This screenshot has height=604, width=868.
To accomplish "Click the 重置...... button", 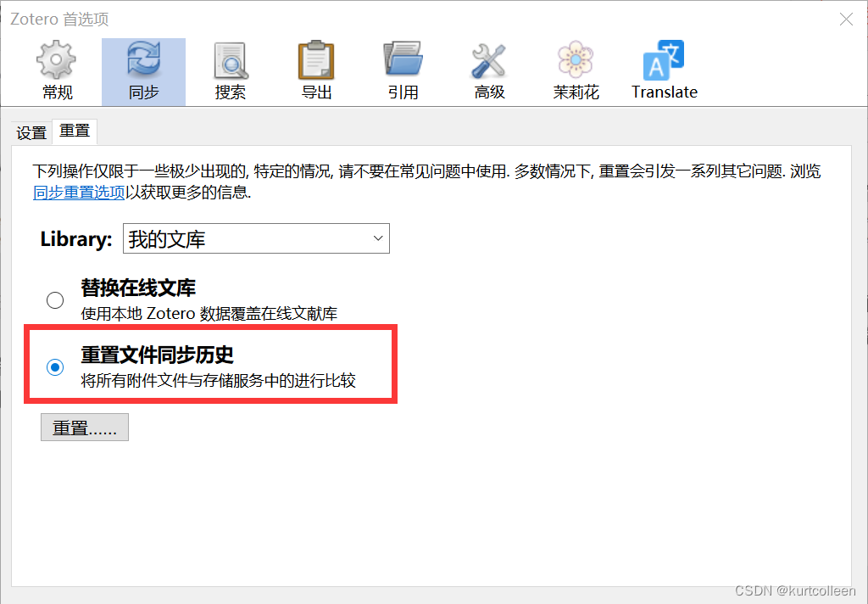I will pyautogui.click(x=84, y=427).
